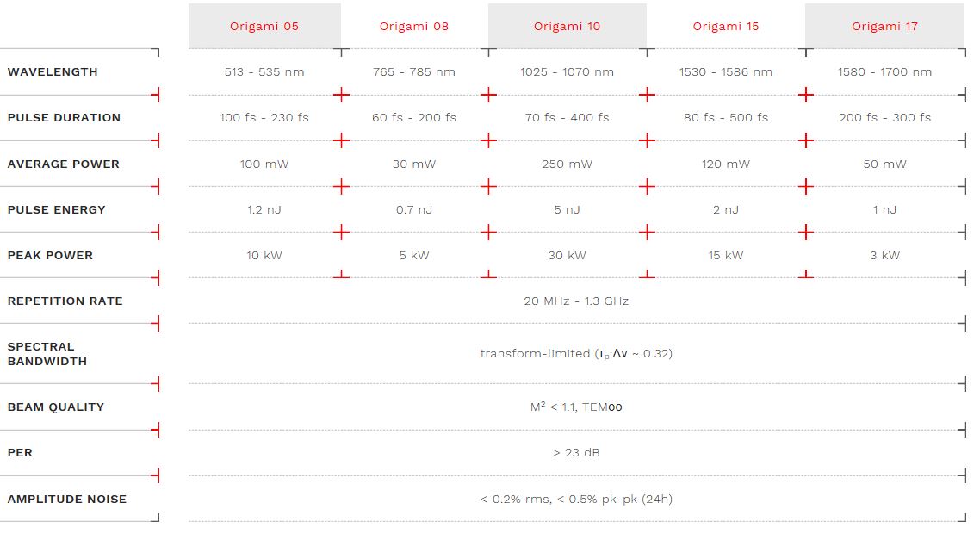This screenshot has width=980, height=540.
Task: Click the 1580 - 1700 nm wavelength cell
Action: pyautogui.click(x=885, y=72)
